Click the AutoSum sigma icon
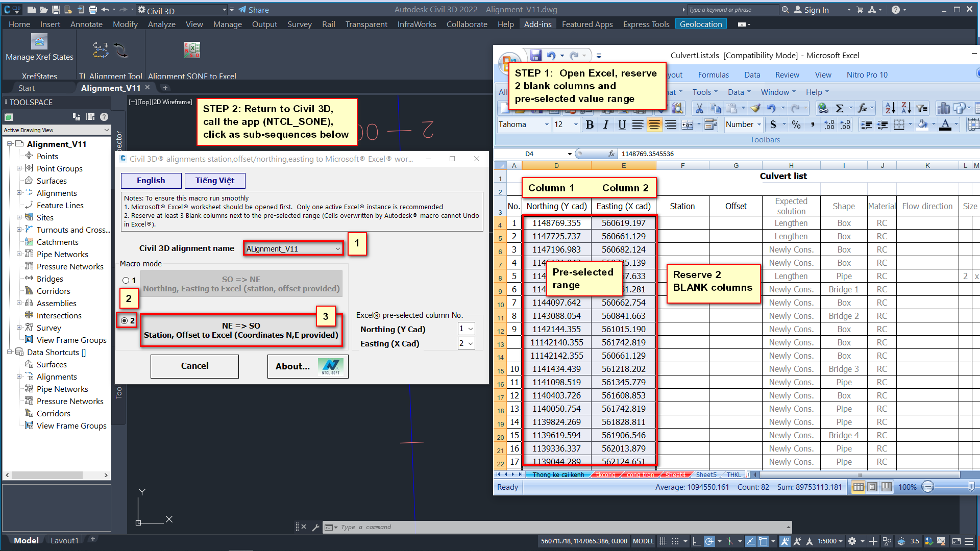This screenshot has height=551, width=980. coord(839,108)
